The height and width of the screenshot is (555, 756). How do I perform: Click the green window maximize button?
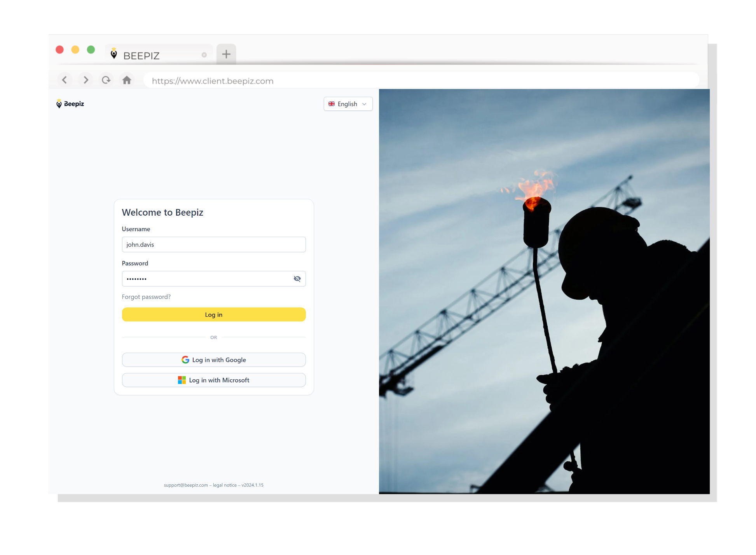coord(91,50)
